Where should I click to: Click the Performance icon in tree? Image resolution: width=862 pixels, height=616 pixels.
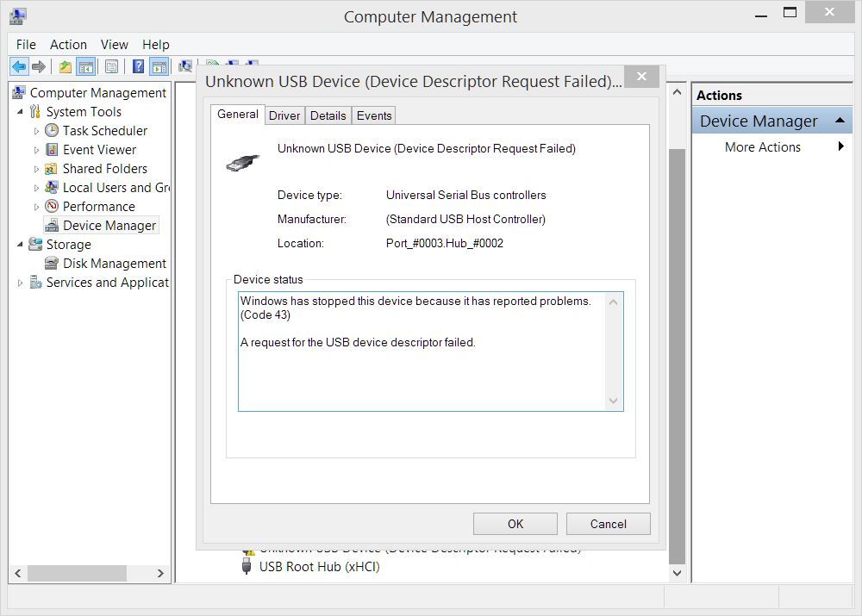point(52,206)
